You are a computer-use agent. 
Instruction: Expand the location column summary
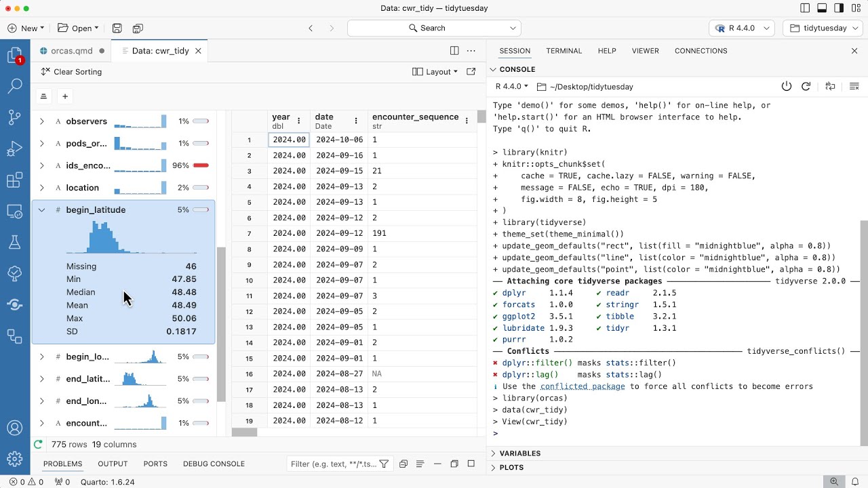click(x=41, y=188)
